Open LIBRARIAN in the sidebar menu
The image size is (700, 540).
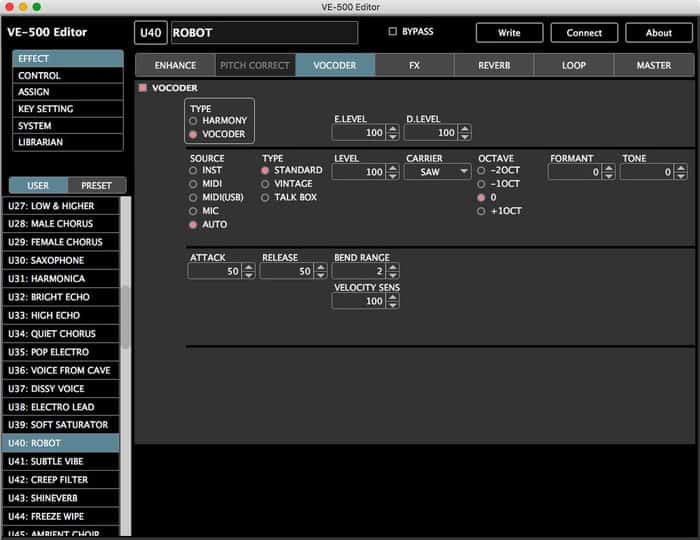tap(68, 142)
